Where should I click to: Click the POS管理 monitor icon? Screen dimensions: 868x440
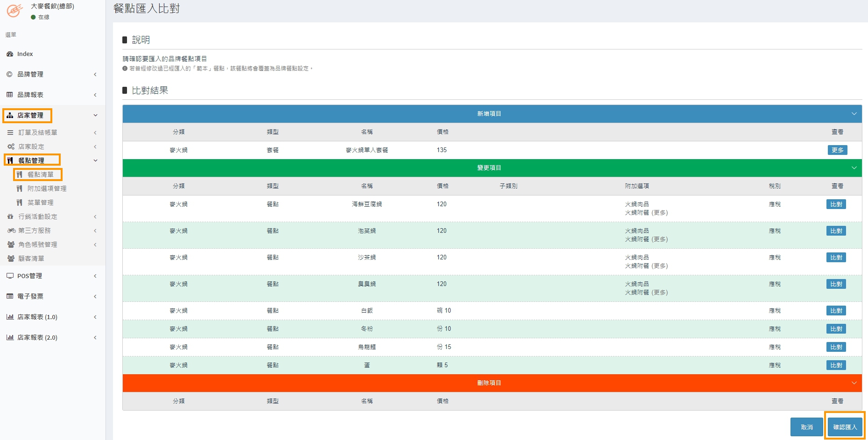(x=10, y=276)
